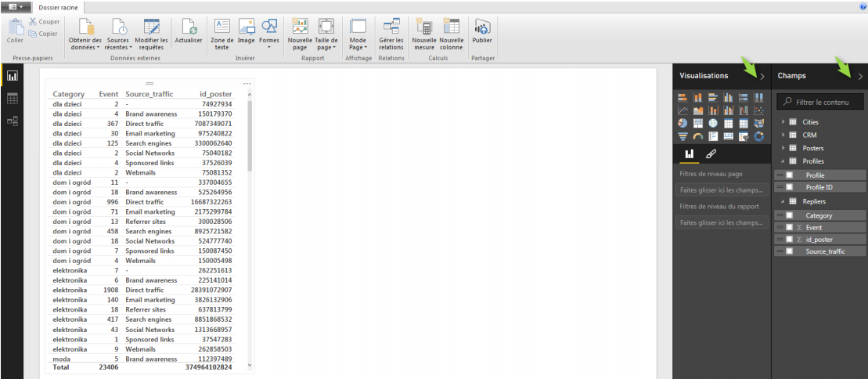This screenshot has width=868, height=379.
Task: Click Obtenir des données in the ribbon
Action: point(85,34)
